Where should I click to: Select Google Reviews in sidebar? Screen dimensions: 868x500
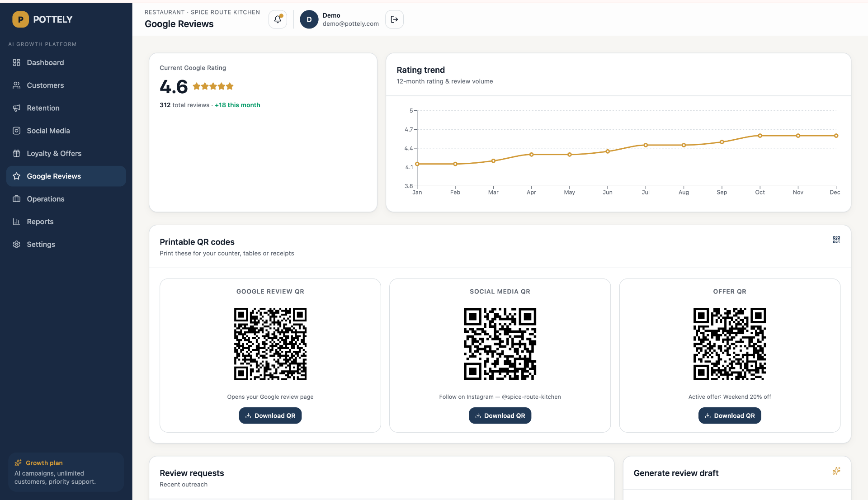pos(66,176)
